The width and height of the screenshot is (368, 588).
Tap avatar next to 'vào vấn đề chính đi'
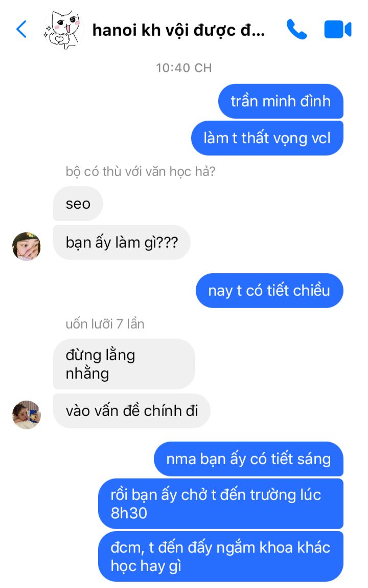pos(27,415)
